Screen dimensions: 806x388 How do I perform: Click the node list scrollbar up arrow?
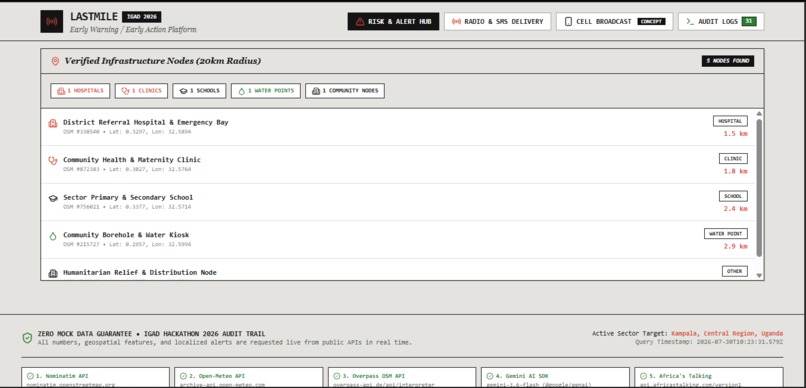click(x=759, y=114)
